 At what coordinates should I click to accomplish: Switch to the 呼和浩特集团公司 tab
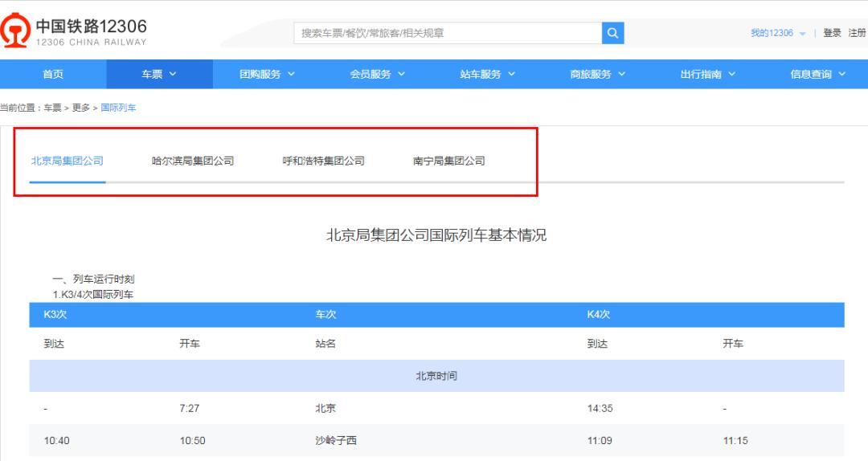pyautogui.click(x=323, y=161)
